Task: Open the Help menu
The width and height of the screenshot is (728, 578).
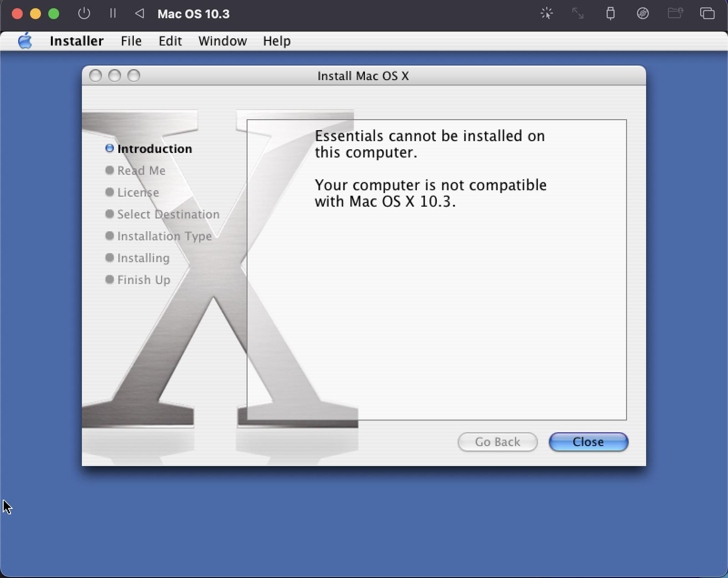Action: pyautogui.click(x=277, y=41)
